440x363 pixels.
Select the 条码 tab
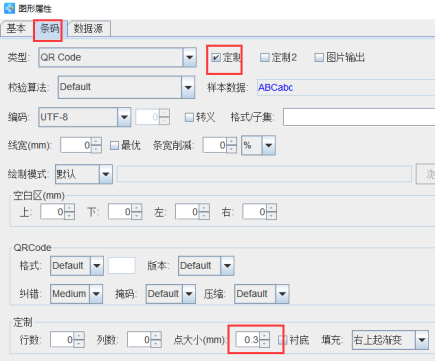point(49,28)
